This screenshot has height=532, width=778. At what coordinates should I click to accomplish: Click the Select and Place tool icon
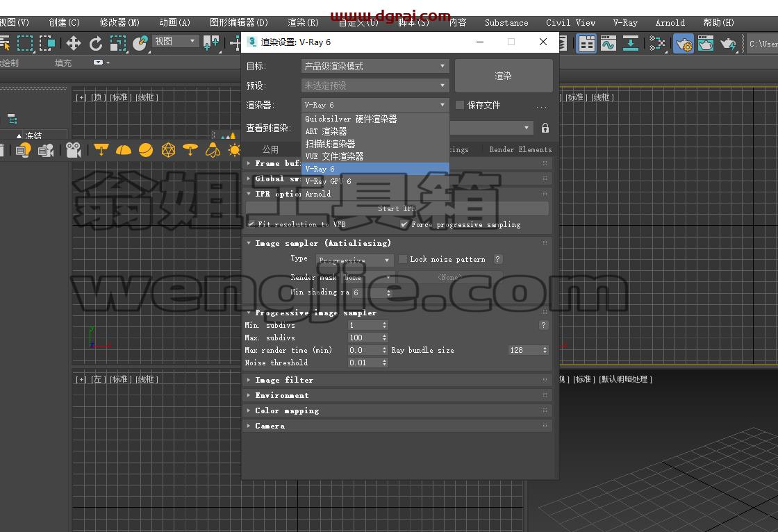(x=140, y=44)
